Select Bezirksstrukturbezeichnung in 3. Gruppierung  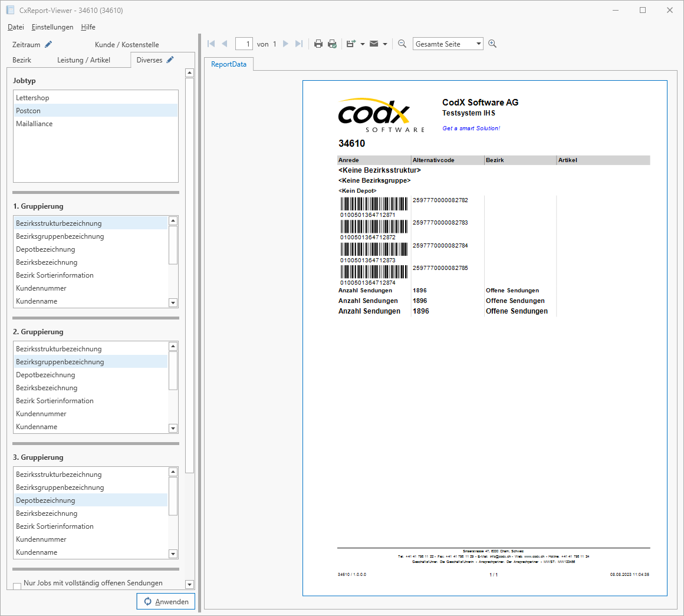point(91,475)
